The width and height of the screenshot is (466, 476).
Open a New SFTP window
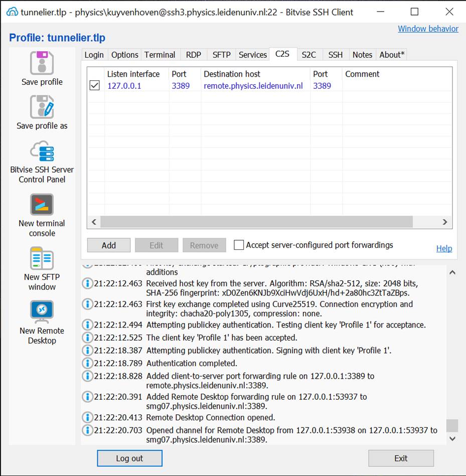pyautogui.click(x=42, y=258)
